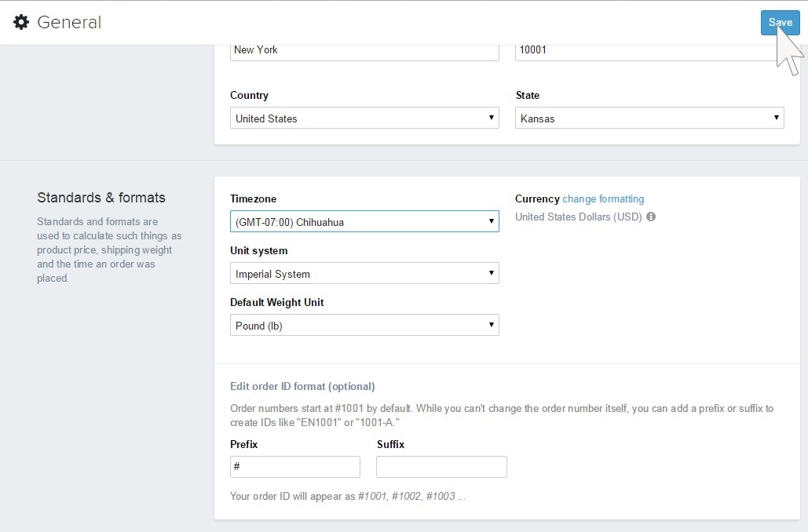Viewport: 808px width, 532px height.
Task: Open the Country dropdown showing United States
Action: tap(364, 118)
